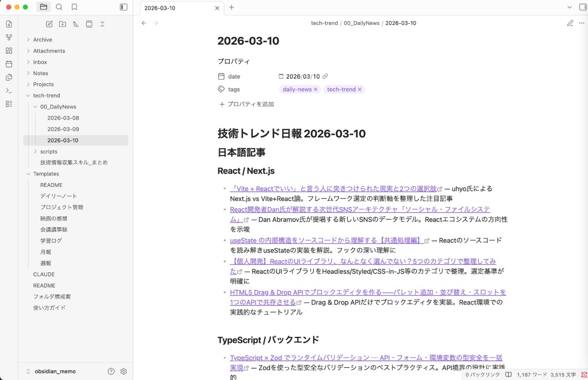588x380 pixels.
Task: Open the more options menu
Action: click(x=582, y=23)
